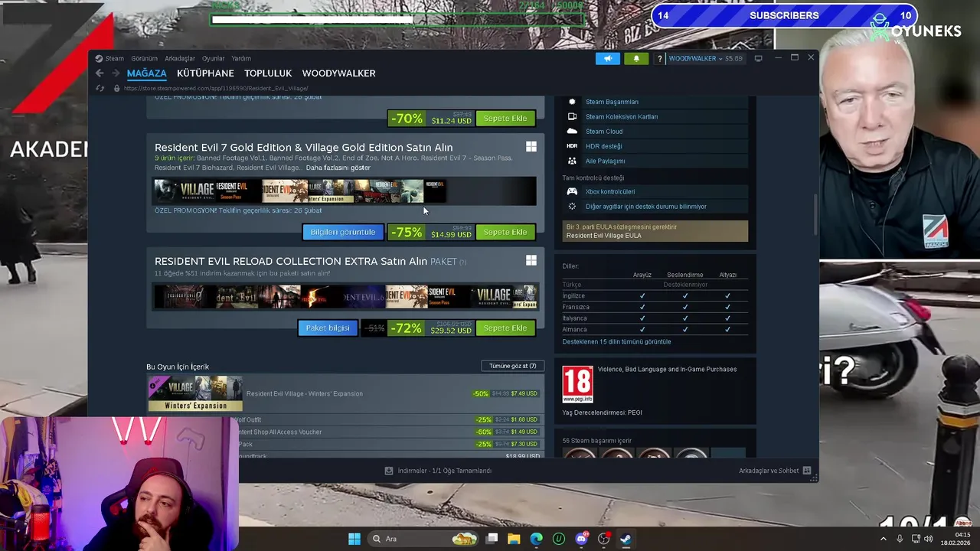
Task: Click Desteklenen 15 dilin tümünü görüntüle
Action: pos(616,341)
